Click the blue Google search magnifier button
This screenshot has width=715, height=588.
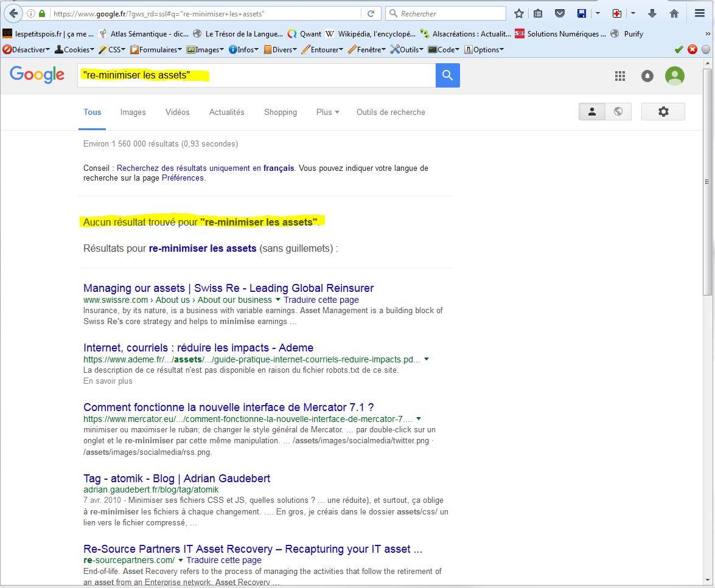tap(447, 75)
